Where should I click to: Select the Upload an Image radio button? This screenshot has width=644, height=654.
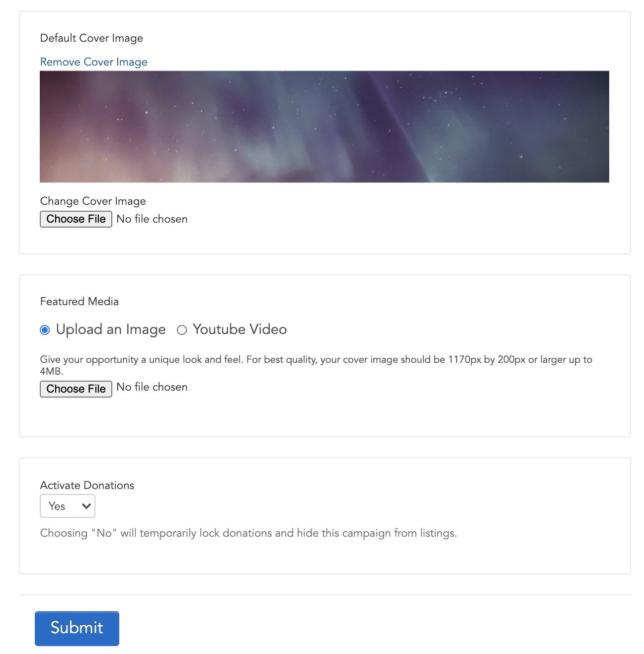tap(45, 330)
